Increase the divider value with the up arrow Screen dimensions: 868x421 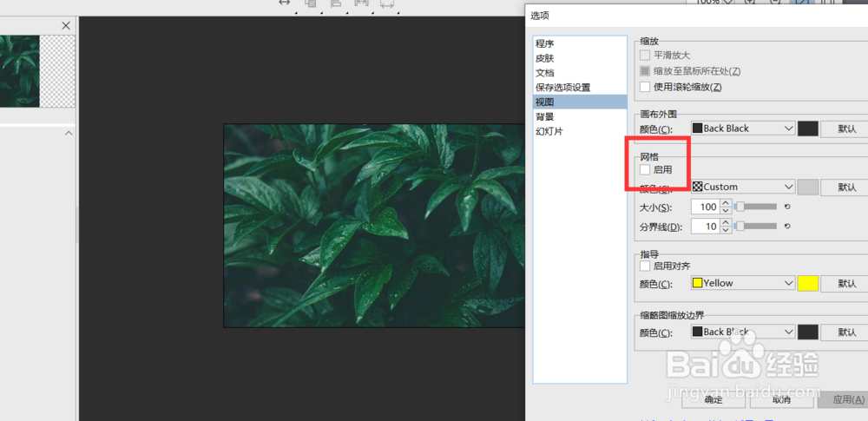click(726, 223)
